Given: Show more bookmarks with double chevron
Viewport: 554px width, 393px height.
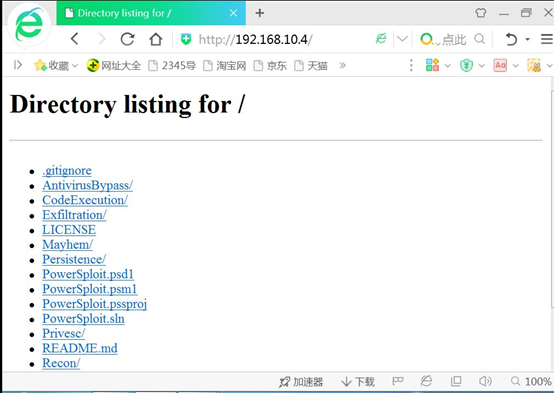Looking at the screenshot, I should (x=342, y=65).
